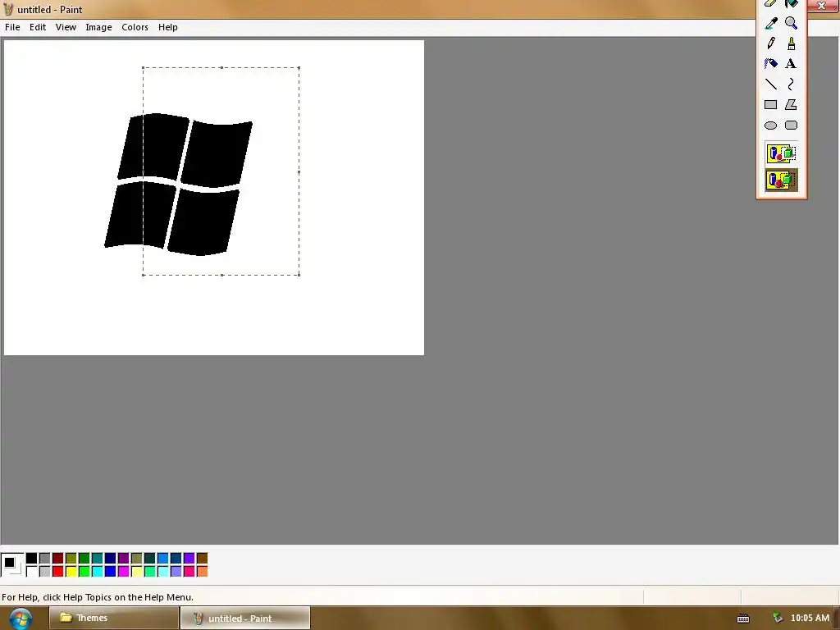This screenshot has width=840, height=630.
Task: Select the Pick Color eyedropper tool
Action: point(771,23)
